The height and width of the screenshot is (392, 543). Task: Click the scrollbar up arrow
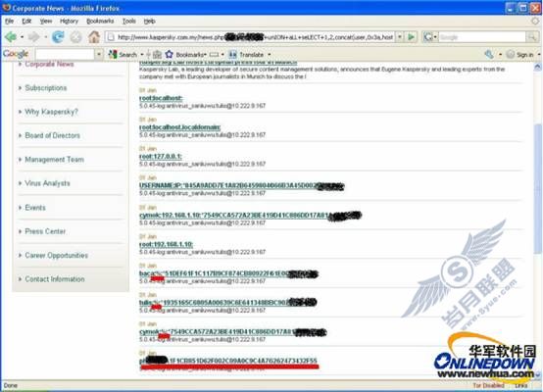(538, 67)
